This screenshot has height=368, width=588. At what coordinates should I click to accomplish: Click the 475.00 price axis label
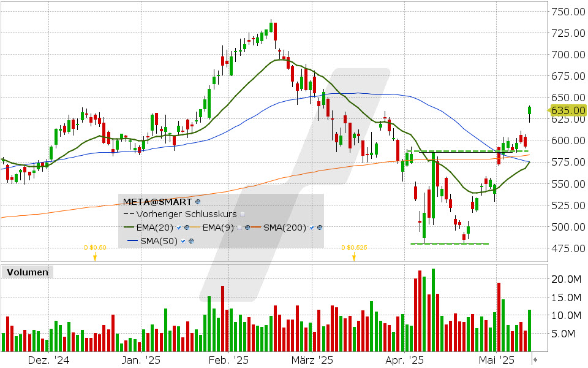click(x=568, y=248)
